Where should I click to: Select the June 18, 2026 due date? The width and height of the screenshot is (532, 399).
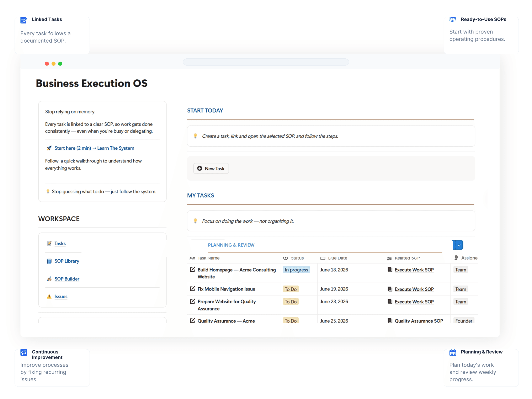pos(334,270)
